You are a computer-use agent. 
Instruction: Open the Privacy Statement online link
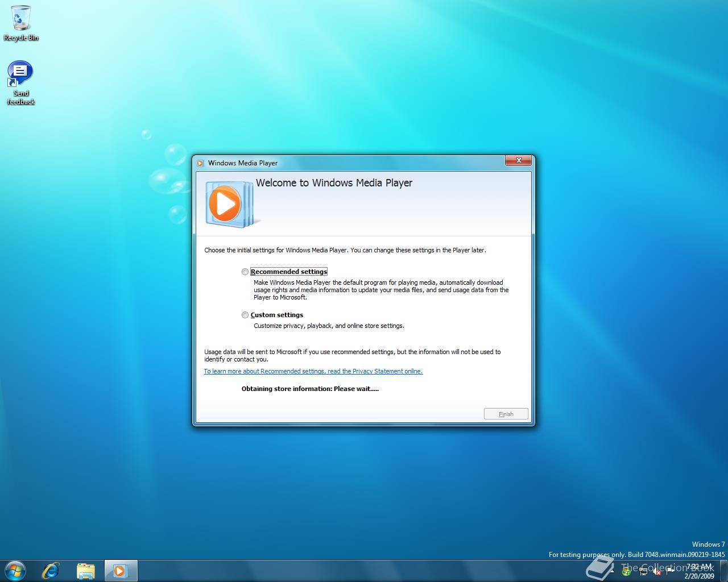(313, 371)
